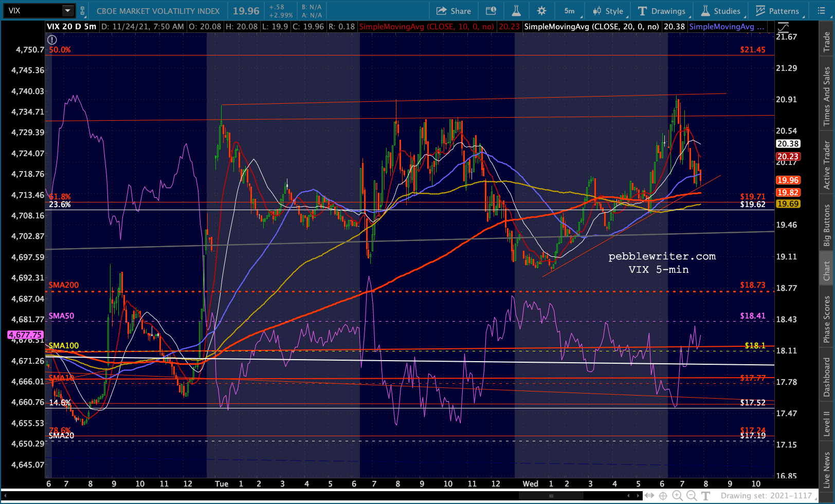Viewport: 835px width, 504px height.
Task: Toggle the Level II sidebar panel
Action: (826, 423)
